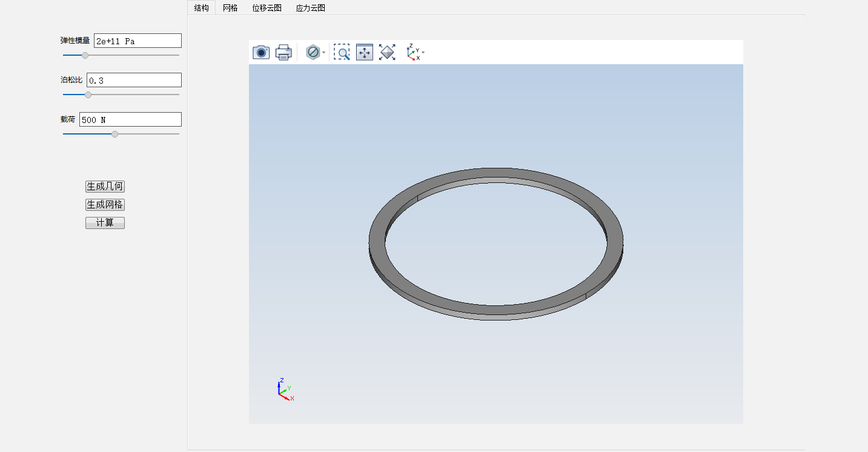Focus the 载荷 input field showing 500 N
This screenshot has height=452, width=868.
[x=130, y=119]
